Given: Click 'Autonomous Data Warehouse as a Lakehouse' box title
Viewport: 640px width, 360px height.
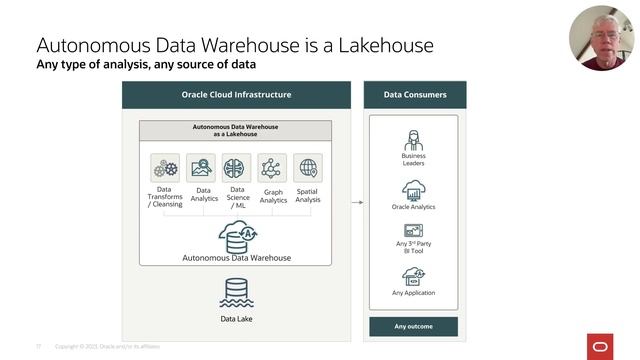Looking at the screenshot, I should point(236,131).
